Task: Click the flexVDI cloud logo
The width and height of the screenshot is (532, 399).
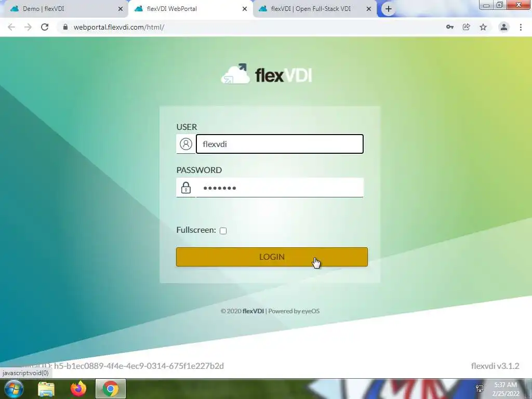Action: click(x=267, y=74)
